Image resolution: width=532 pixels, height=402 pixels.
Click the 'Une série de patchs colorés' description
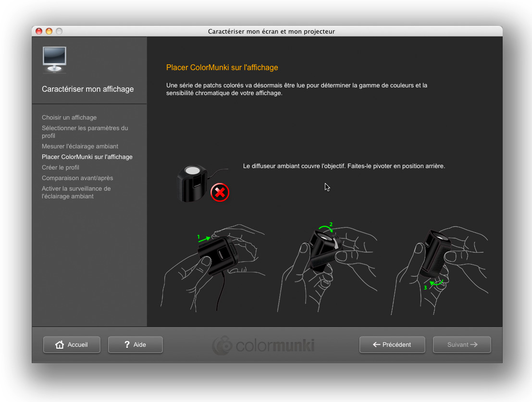[297, 89]
